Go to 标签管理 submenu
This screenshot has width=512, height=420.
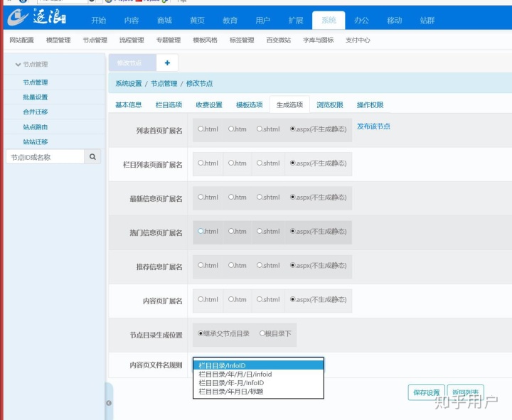tap(242, 40)
